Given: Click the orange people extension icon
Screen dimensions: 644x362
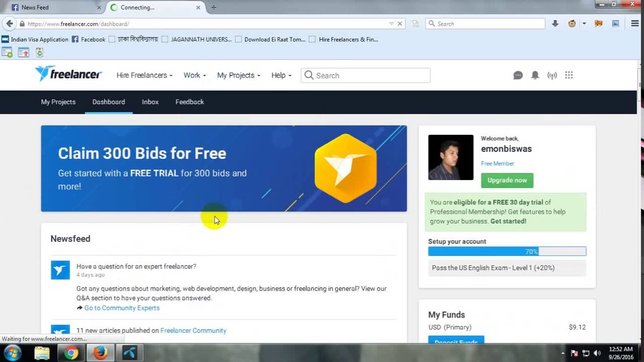Looking at the screenshot, I should 599,24.
